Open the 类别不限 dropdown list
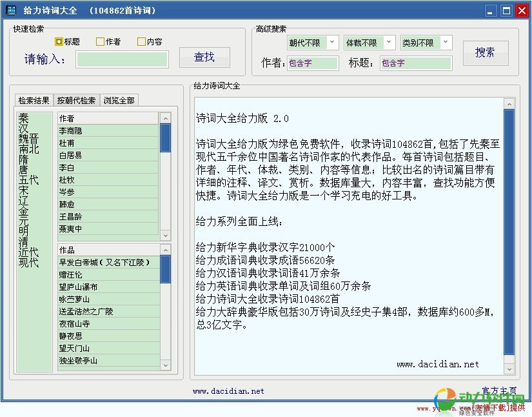The height and width of the screenshot is (417, 532). coord(426,43)
